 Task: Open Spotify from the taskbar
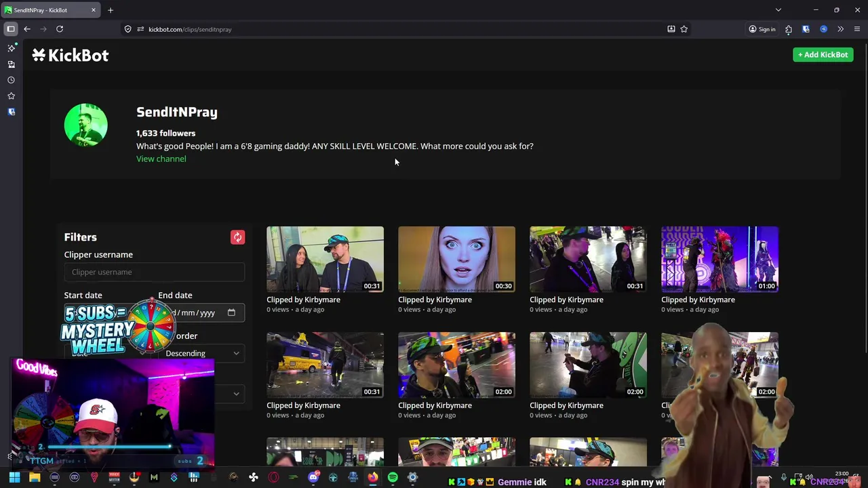pyautogui.click(x=393, y=478)
